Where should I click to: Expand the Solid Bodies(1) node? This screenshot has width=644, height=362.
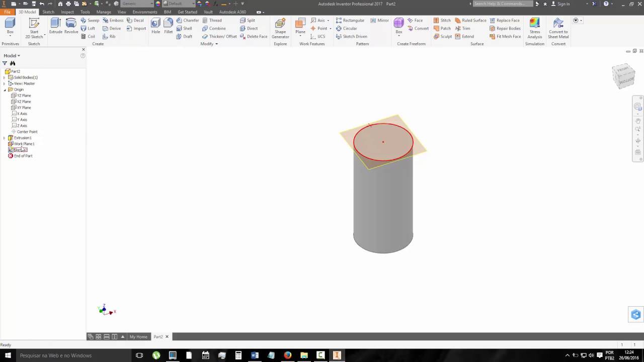[x=5, y=77]
